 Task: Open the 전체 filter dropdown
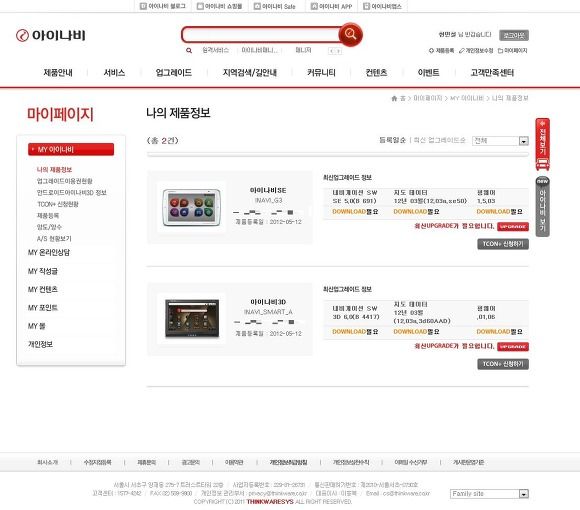point(500,141)
